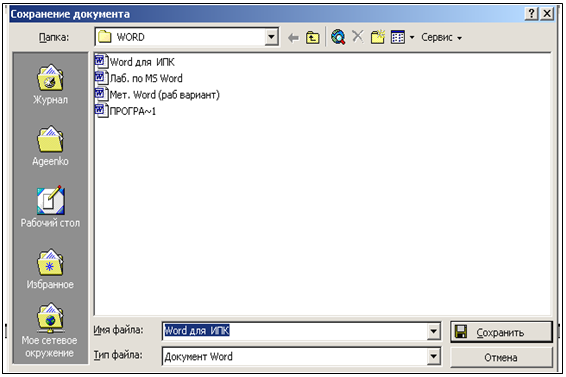Viewport: 566px width, 377px height.
Task: Create a new folder
Action: [x=378, y=37]
